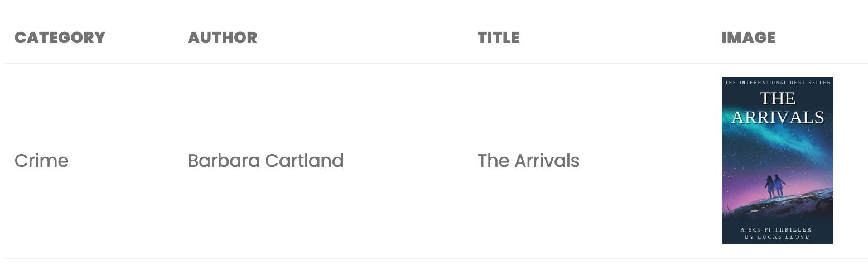The height and width of the screenshot is (269, 868).
Task: Click the Lucas Lloyd byline on cover
Action: (x=778, y=237)
